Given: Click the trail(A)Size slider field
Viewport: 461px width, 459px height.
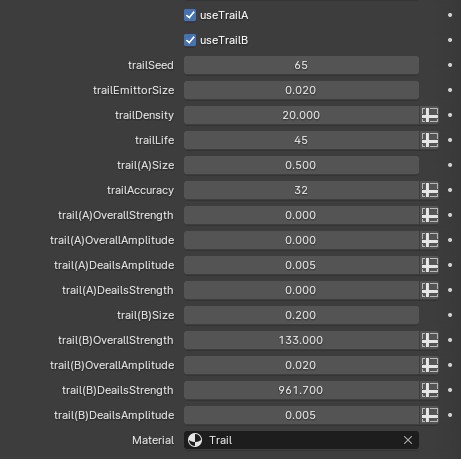Looking at the screenshot, I should pos(301,165).
